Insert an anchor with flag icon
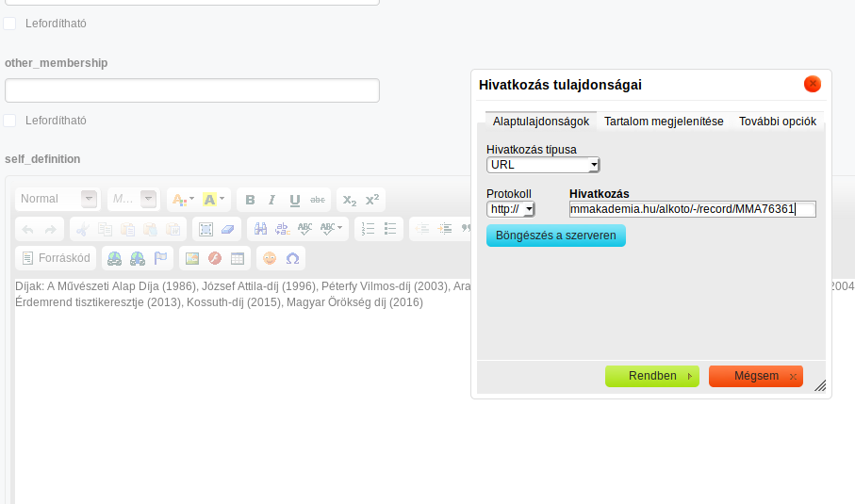Image resolution: width=855 pixels, height=504 pixels. pos(160,259)
